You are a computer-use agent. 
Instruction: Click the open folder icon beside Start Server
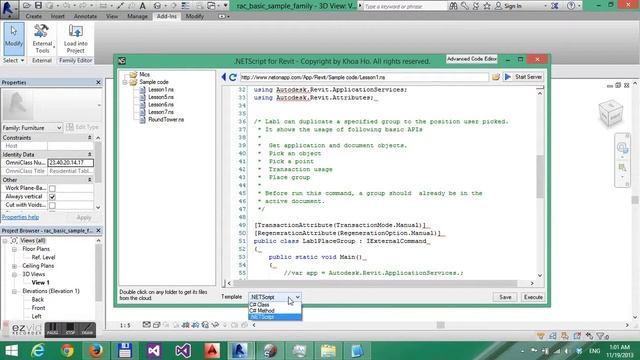click(496, 77)
